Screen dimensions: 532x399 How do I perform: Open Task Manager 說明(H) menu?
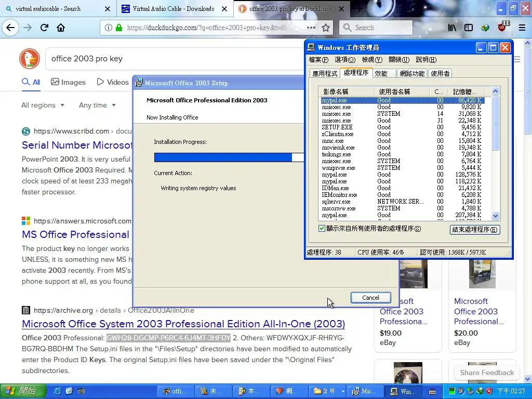(426, 60)
